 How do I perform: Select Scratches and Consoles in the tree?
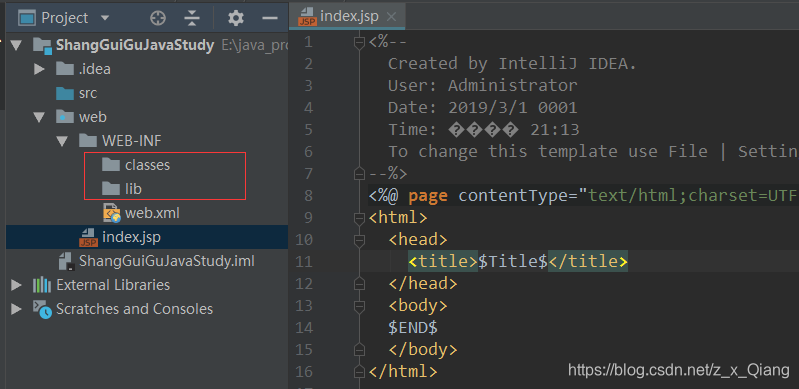pyautogui.click(x=135, y=309)
